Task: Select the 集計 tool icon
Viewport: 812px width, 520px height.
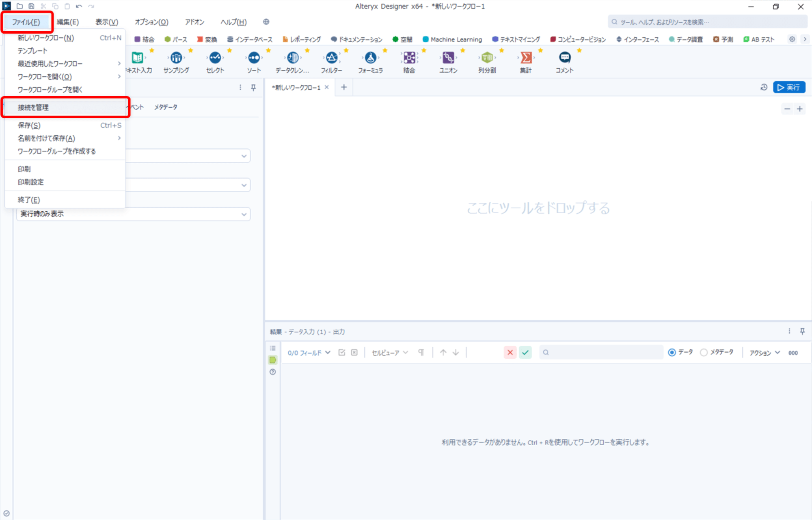Action: coord(526,58)
